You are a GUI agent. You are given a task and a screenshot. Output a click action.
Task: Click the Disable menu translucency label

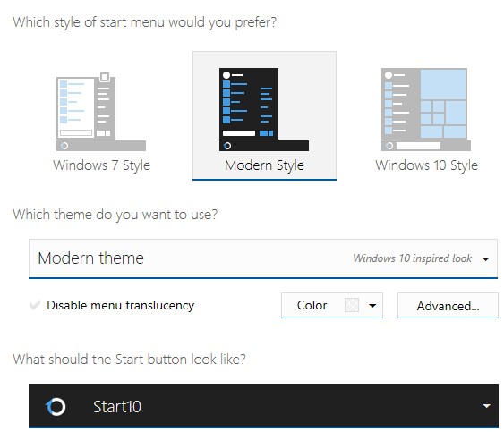point(121,305)
